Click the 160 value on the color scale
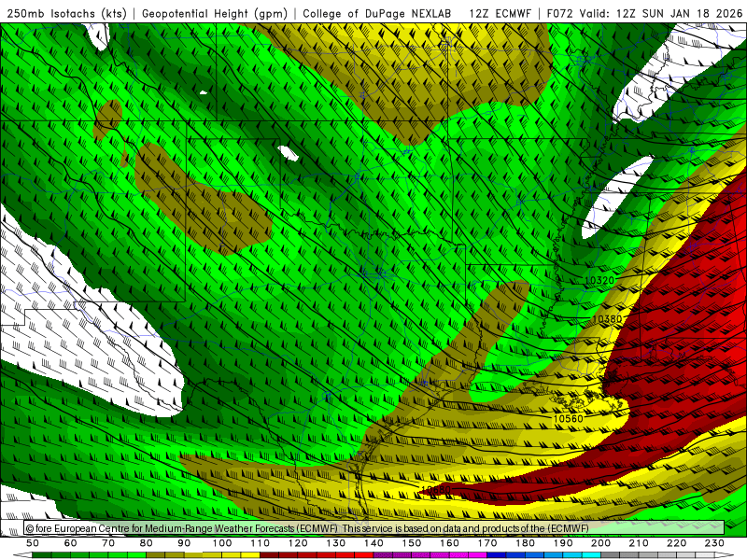Image resolution: width=747 pixels, height=560 pixels. point(449,543)
